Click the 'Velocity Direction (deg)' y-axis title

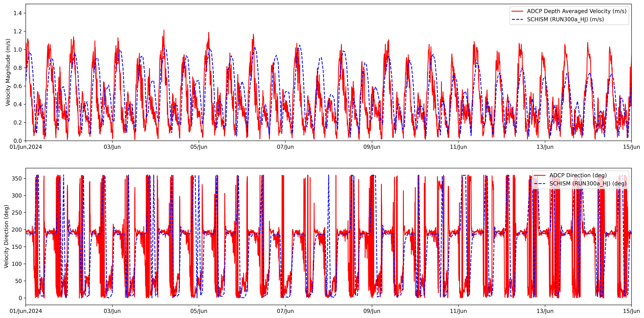6,236
